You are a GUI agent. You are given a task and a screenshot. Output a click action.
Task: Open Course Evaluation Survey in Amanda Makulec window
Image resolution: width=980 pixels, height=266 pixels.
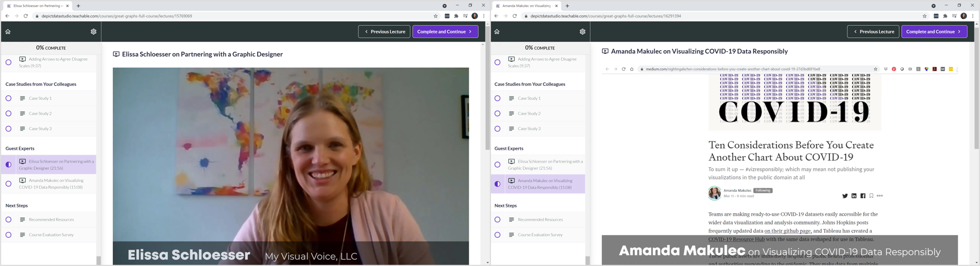(538, 235)
